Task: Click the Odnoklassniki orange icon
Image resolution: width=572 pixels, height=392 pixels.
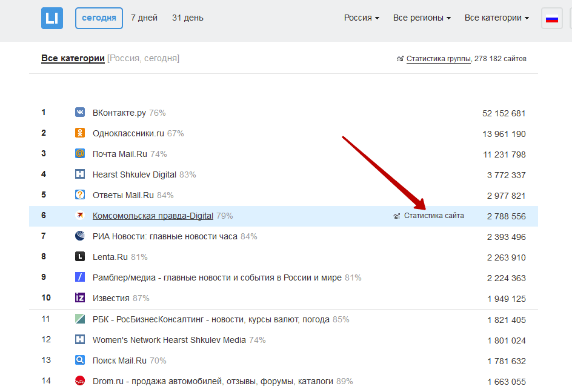Action: pyautogui.click(x=80, y=133)
